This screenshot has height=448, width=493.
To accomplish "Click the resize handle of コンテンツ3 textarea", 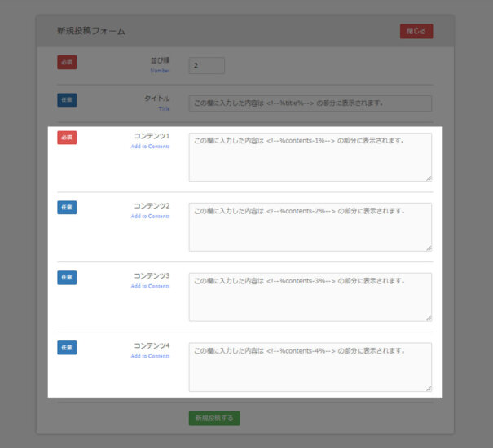I will point(428,318).
